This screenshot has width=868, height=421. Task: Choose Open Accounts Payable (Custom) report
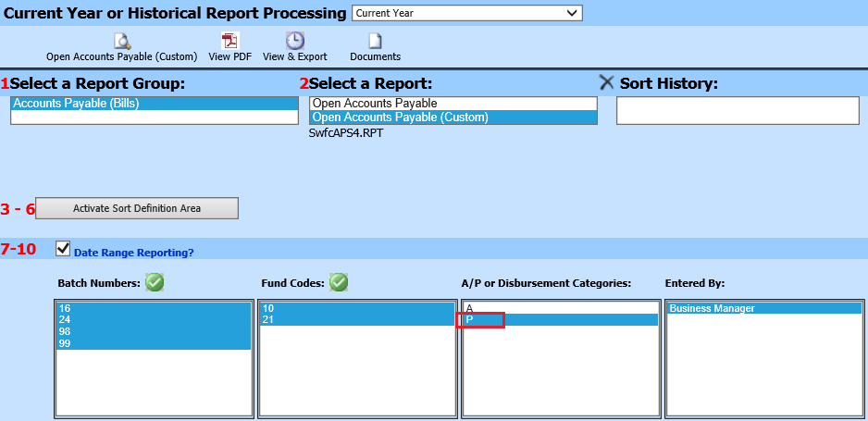[x=453, y=118]
